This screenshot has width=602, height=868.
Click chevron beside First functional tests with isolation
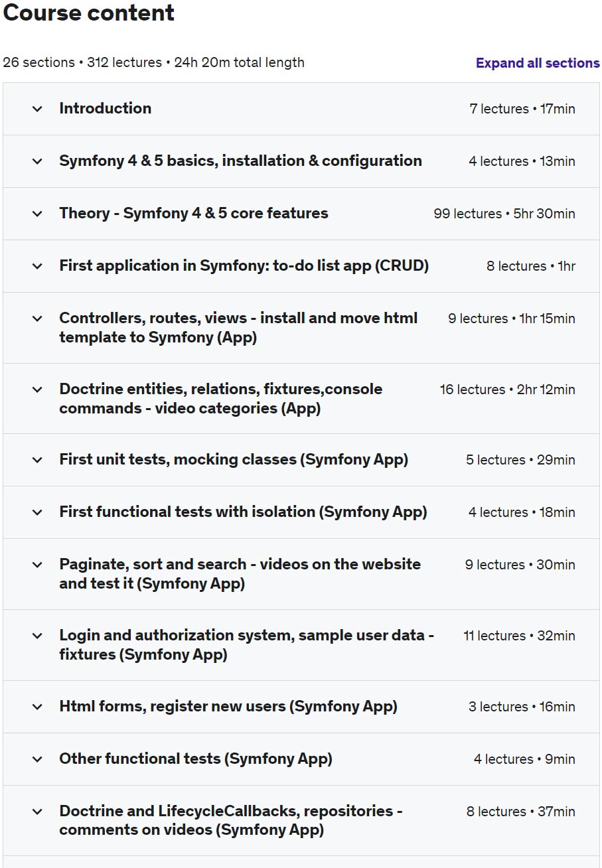pyautogui.click(x=37, y=512)
